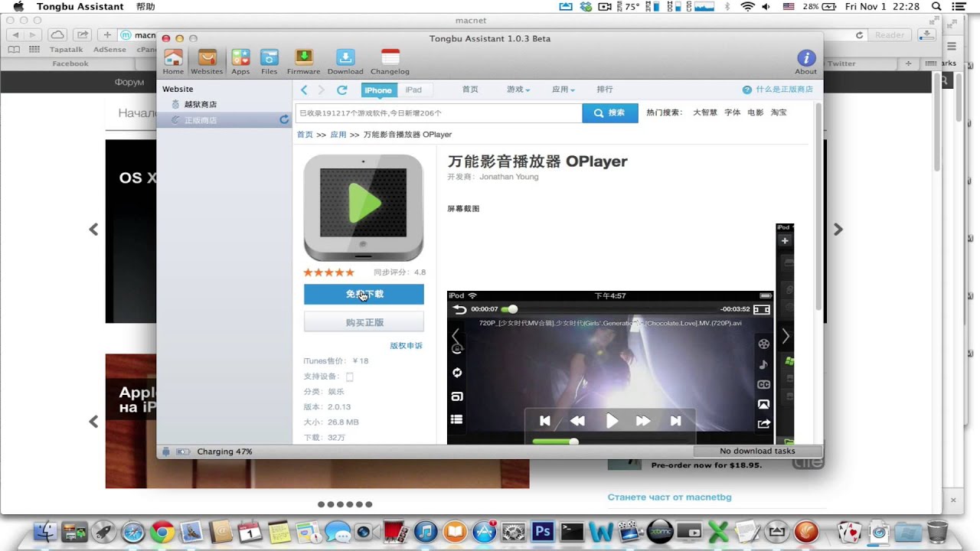Switch to the iPhone tab
This screenshot has width=980, height=551.
378,90
